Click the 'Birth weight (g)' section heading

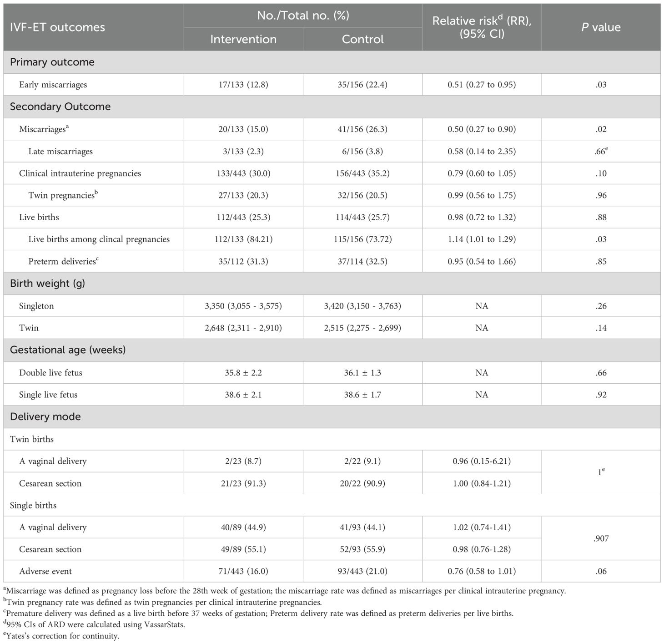pyautogui.click(x=48, y=283)
